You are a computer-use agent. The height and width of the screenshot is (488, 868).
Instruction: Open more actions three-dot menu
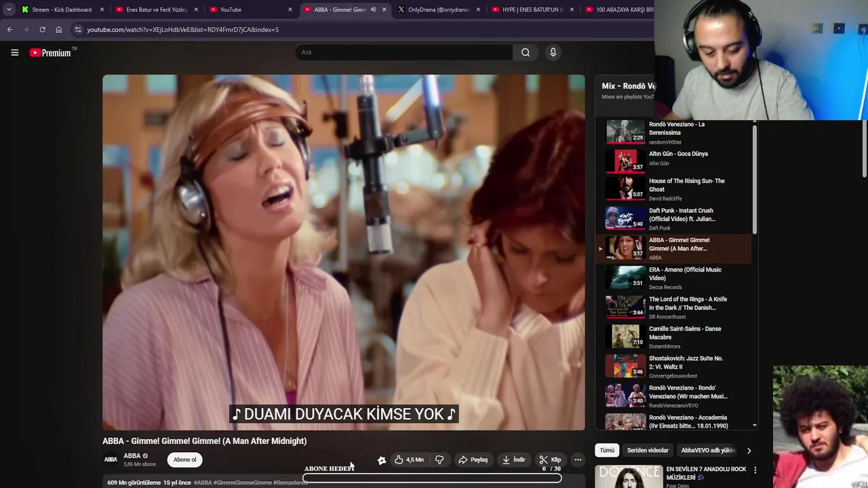point(578,460)
